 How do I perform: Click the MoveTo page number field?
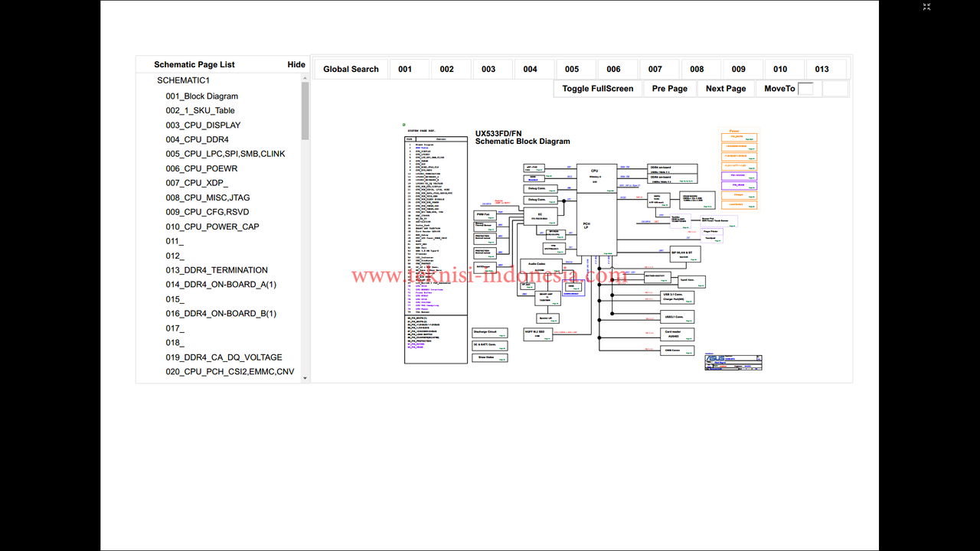pos(805,89)
